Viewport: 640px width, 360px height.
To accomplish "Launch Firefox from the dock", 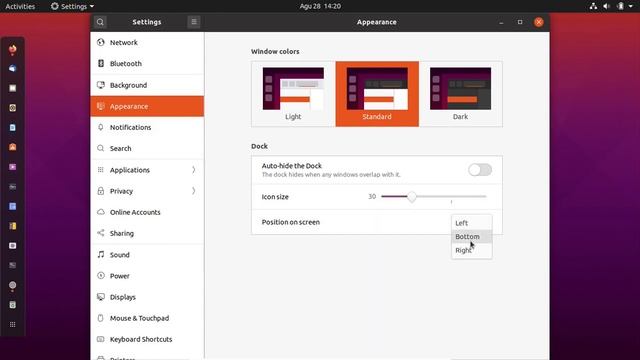I will 13,49.
